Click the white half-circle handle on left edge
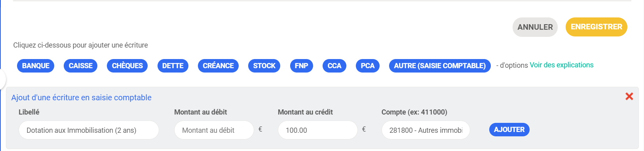Image resolution: width=644 pixels, height=151 pixels. pos(2,79)
